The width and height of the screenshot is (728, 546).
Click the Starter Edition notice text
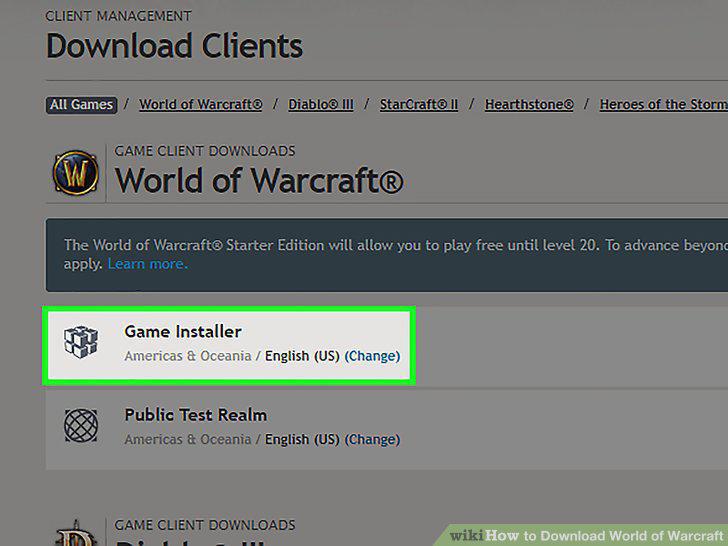pos(396,254)
